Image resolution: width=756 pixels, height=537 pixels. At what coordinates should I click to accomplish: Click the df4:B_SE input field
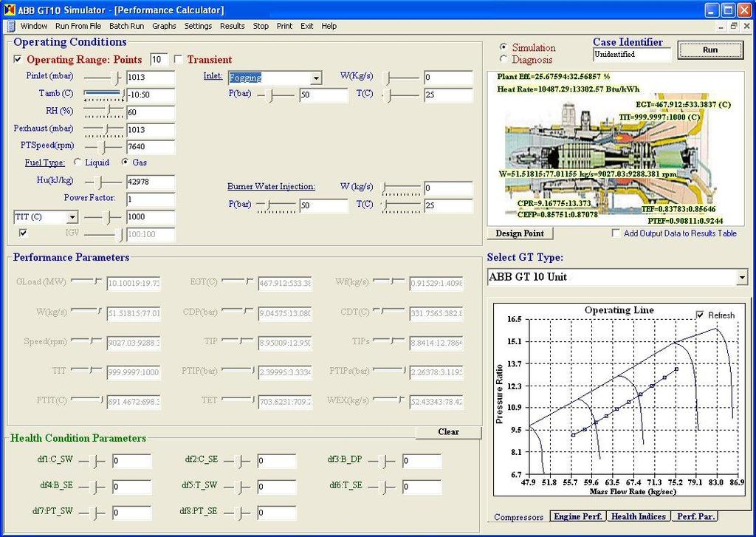coord(131,487)
